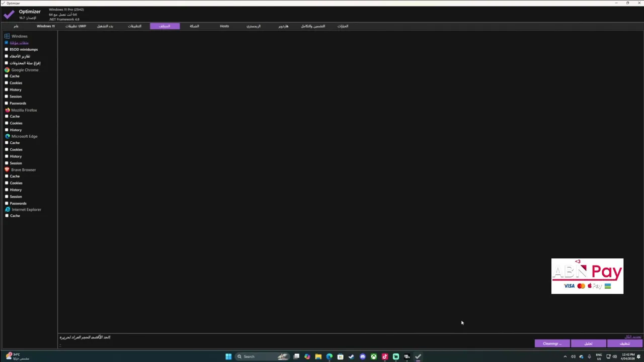Open Steam from the taskbar
This screenshot has width=644, height=362.
coord(351,356)
